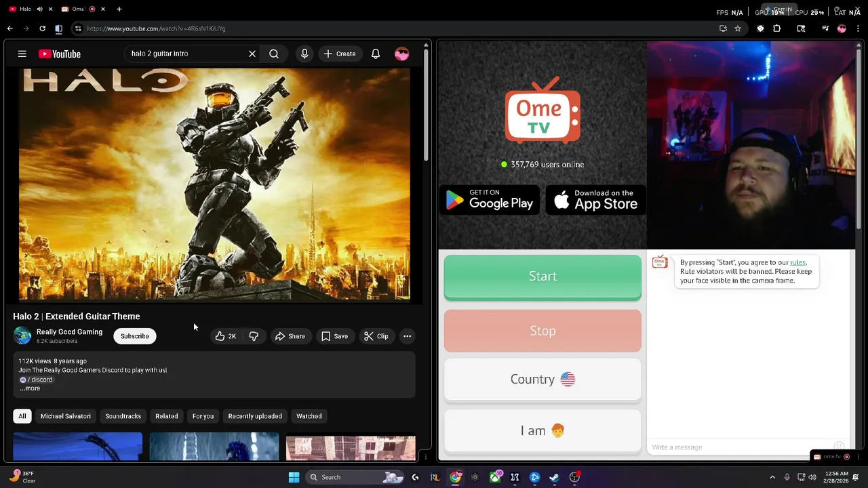Open the Really Good Gaming channel avatar

coord(22,335)
